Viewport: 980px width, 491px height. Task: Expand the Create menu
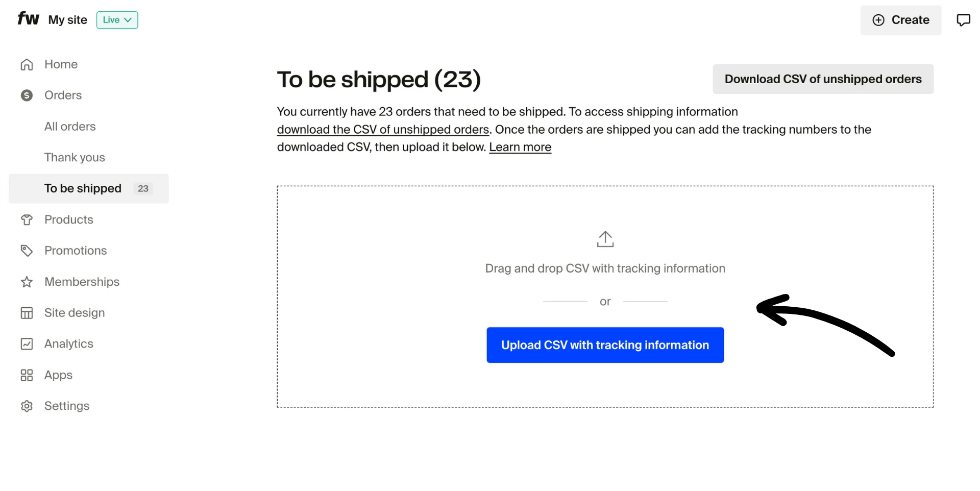coord(901,20)
